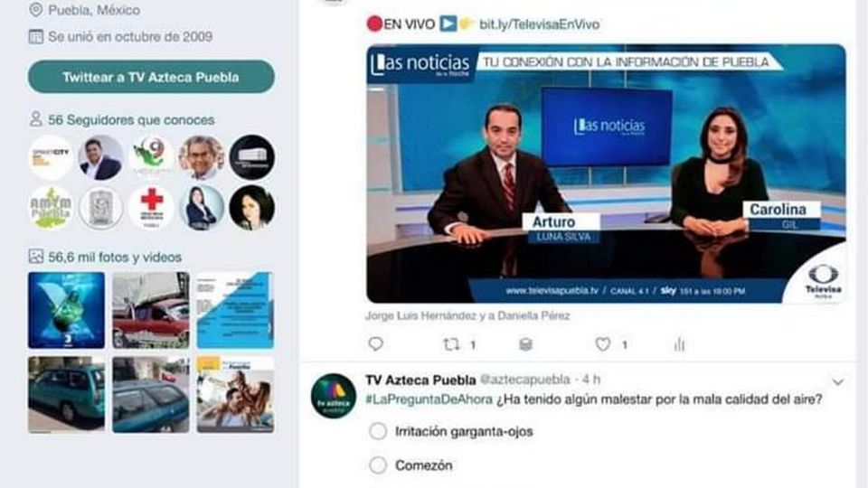Open the TV Azteca Puebla avatar
The height and width of the screenshot is (488, 868).
pos(334,396)
